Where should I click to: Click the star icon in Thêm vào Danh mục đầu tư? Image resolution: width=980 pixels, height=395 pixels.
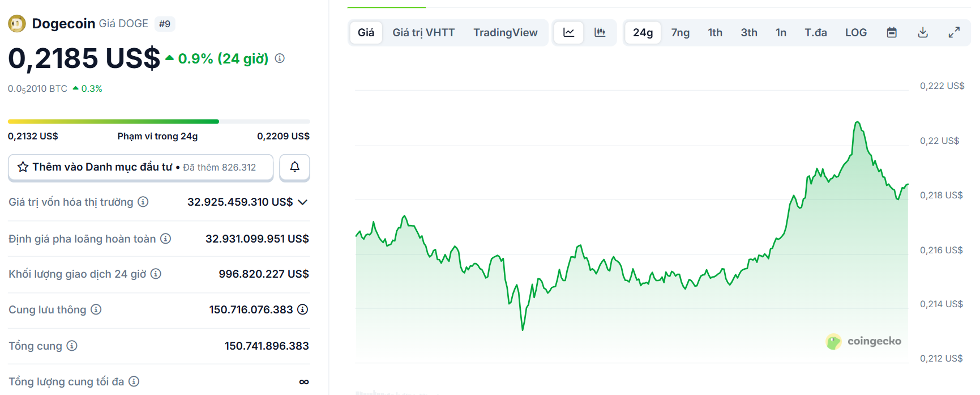[x=23, y=167]
